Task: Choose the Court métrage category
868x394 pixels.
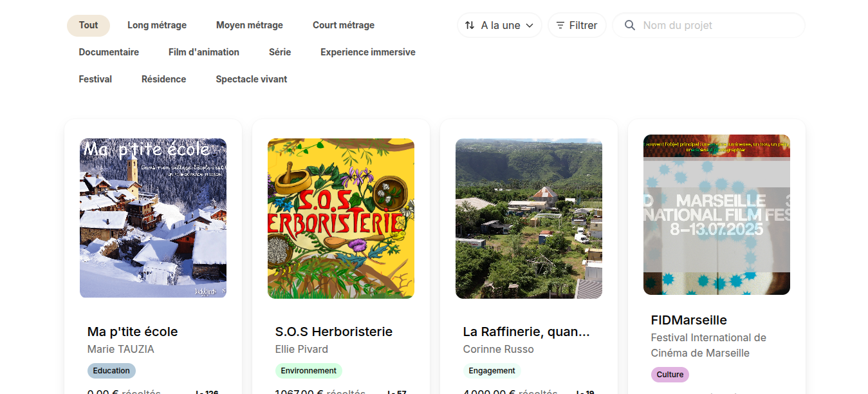Action: point(344,25)
